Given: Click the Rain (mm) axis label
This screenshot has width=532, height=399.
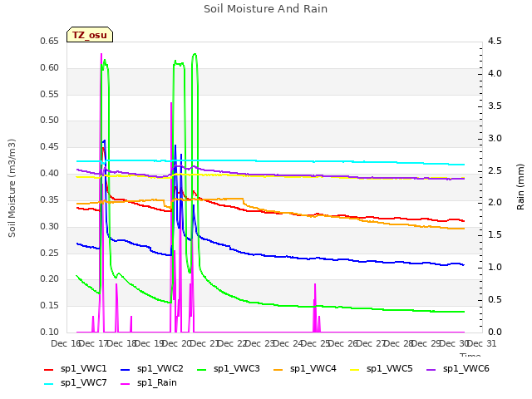Looking at the screenshot, I should click(x=520, y=187).
